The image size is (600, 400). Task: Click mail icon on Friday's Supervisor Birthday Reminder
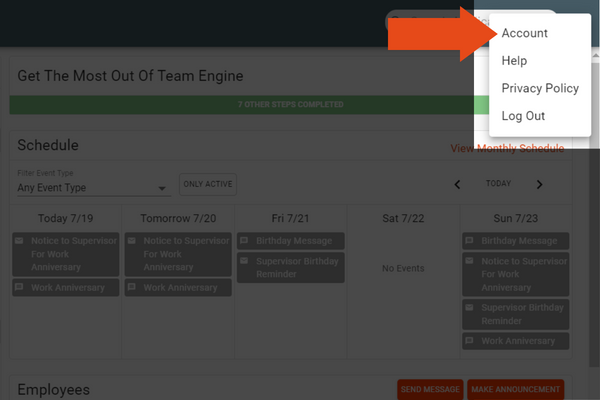coord(244,261)
